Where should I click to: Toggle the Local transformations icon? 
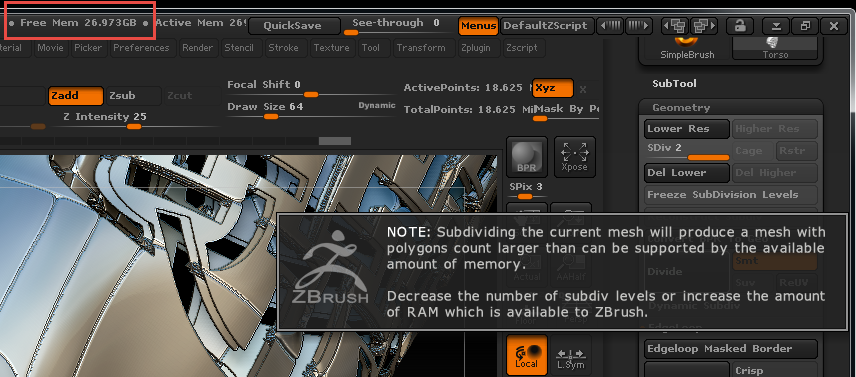pyautogui.click(x=527, y=355)
